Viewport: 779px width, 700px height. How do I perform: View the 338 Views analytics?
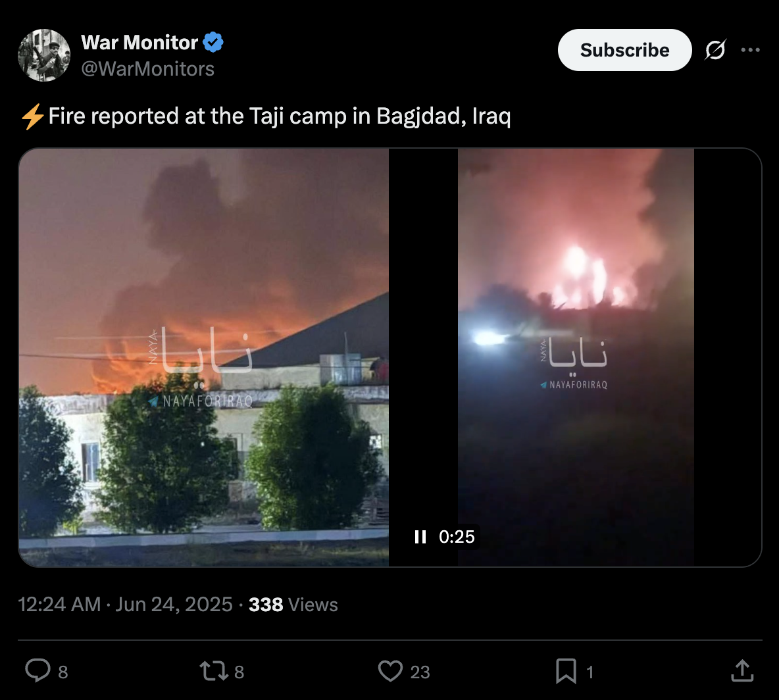click(x=293, y=605)
